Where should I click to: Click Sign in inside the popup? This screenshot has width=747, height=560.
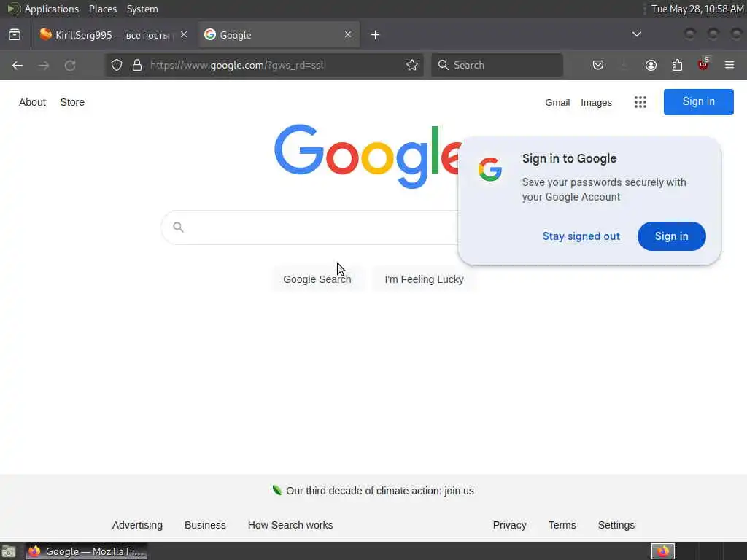671,236
